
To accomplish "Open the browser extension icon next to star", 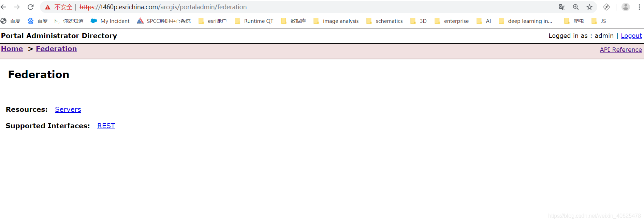I will point(606,7).
